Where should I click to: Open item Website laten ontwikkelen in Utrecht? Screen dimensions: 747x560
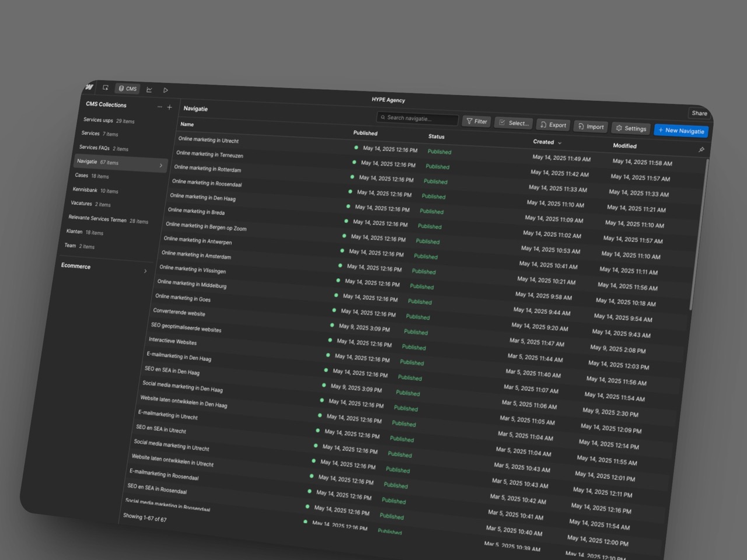(x=172, y=460)
